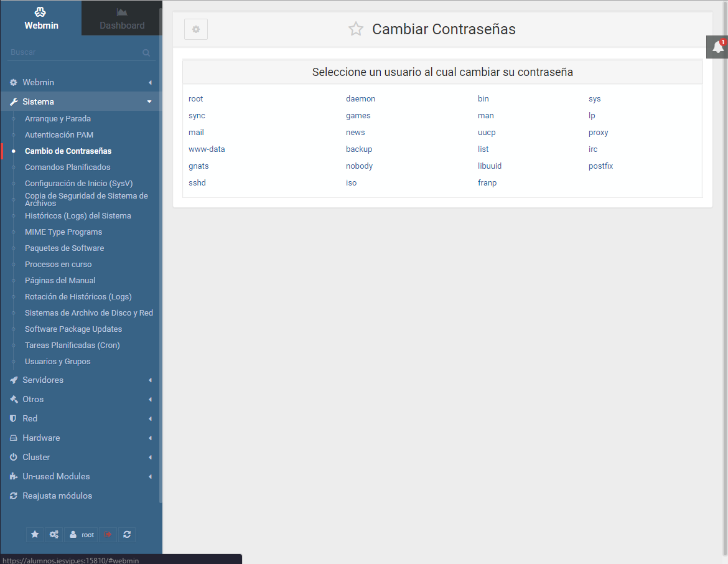Open Usuarios y Grupos menu item

point(57,361)
